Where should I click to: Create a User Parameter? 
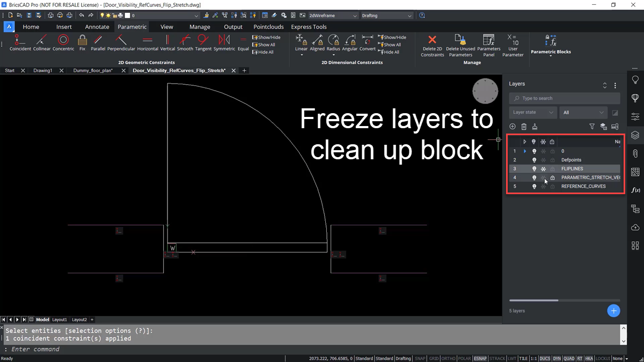513,45
